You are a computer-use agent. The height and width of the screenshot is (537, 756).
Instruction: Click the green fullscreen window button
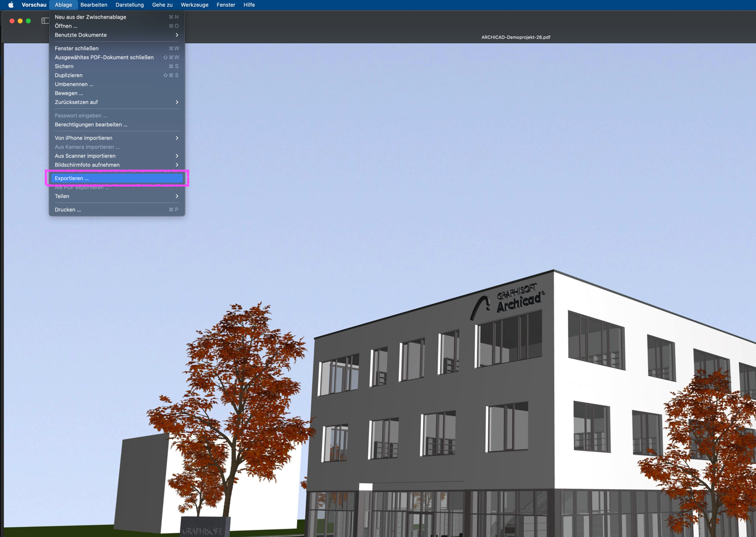(28, 21)
